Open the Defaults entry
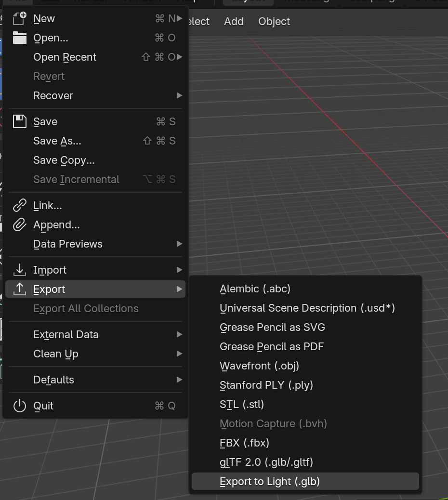The width and height of the screenshot is (448, 500). pyautogui.click(x=95, y=380)
